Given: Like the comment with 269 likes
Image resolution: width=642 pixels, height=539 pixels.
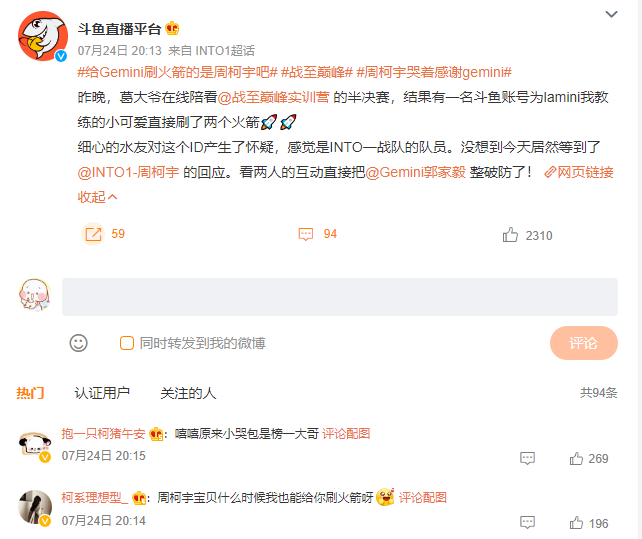Looking at the screenshot, I should (x=576, y=458).
